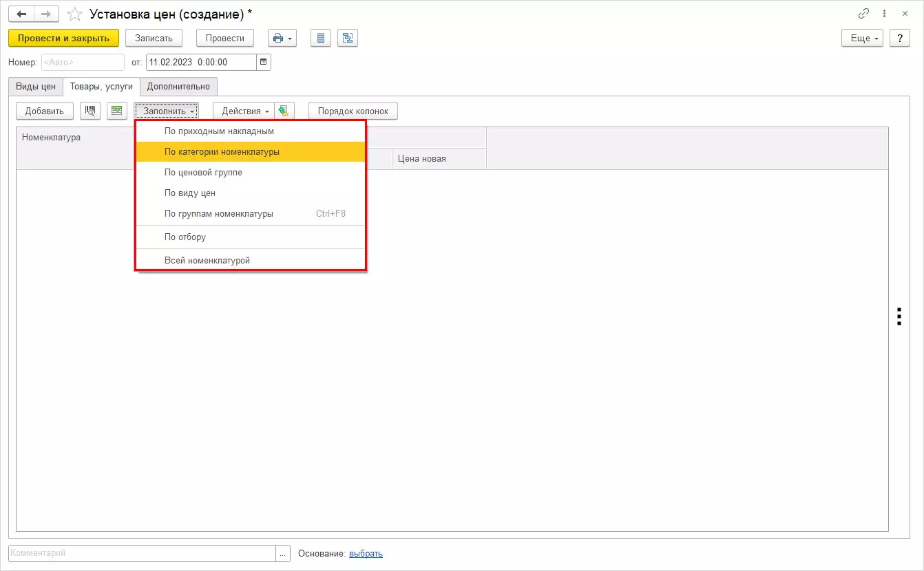The height and width of the screenshot is (571, 924).
Task: Pick По виду цен from menu
Action: tap(251, 193)
